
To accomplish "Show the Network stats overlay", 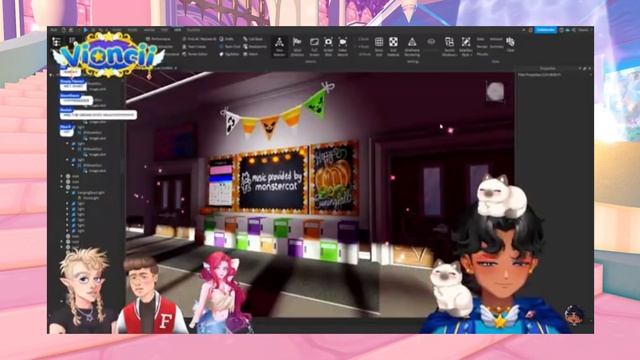I will coord(496,39).
